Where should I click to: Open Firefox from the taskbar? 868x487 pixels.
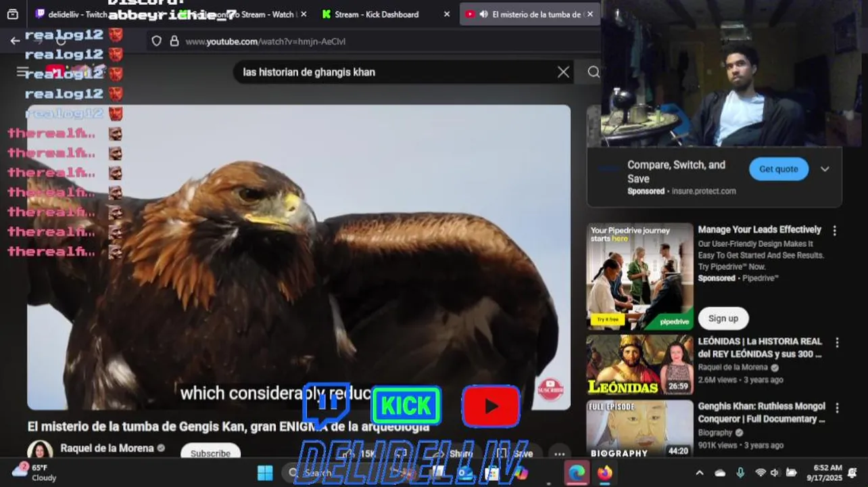604,473
